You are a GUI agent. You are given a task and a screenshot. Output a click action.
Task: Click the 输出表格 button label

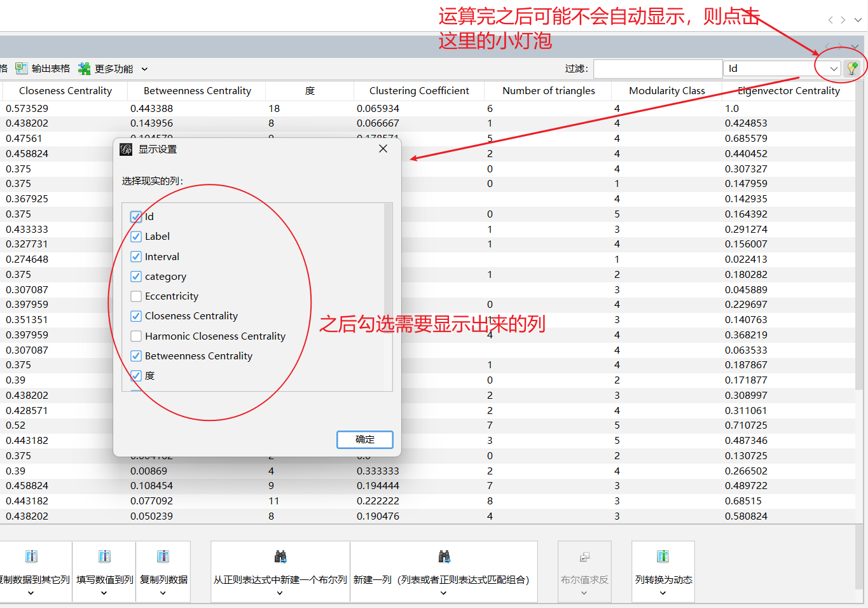click(x=51, y=69)
